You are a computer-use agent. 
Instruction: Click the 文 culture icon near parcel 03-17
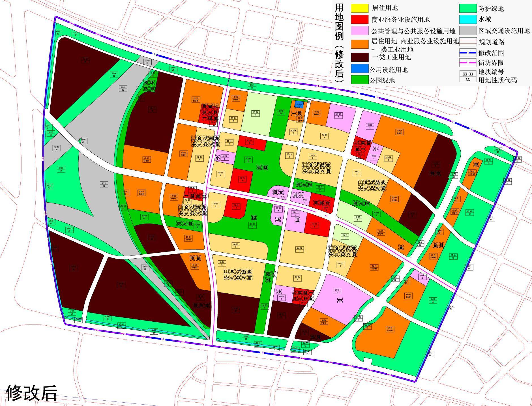[282, 192]
